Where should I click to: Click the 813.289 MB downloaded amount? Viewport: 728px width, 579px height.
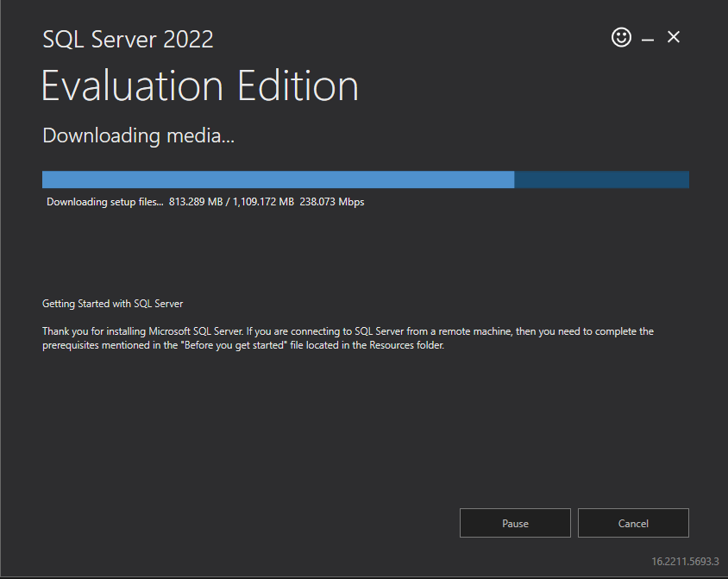[200, 202]
